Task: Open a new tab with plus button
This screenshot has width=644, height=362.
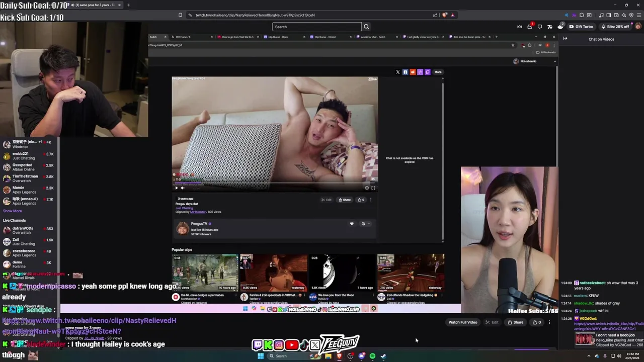Action: tap(128, 5)
